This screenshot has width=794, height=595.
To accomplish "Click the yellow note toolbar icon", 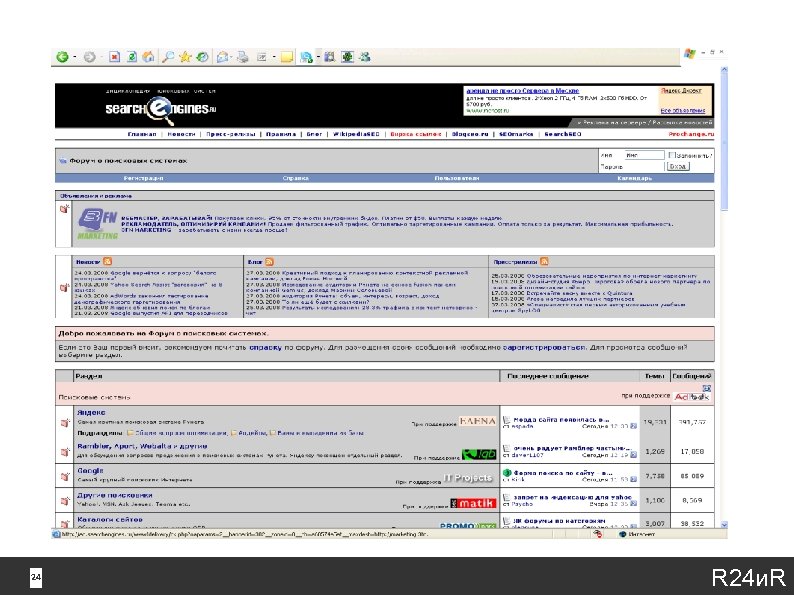I will (287, 57).
